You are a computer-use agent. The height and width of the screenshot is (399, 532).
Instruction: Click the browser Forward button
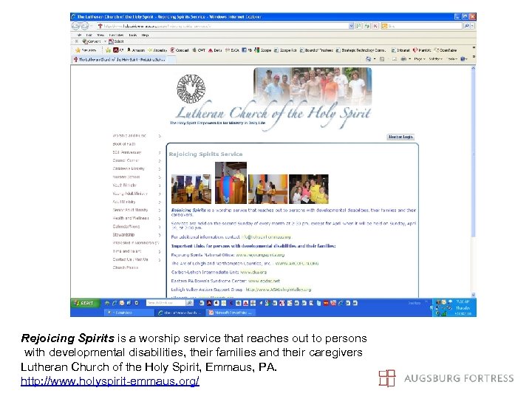click(x=84, y=26)
